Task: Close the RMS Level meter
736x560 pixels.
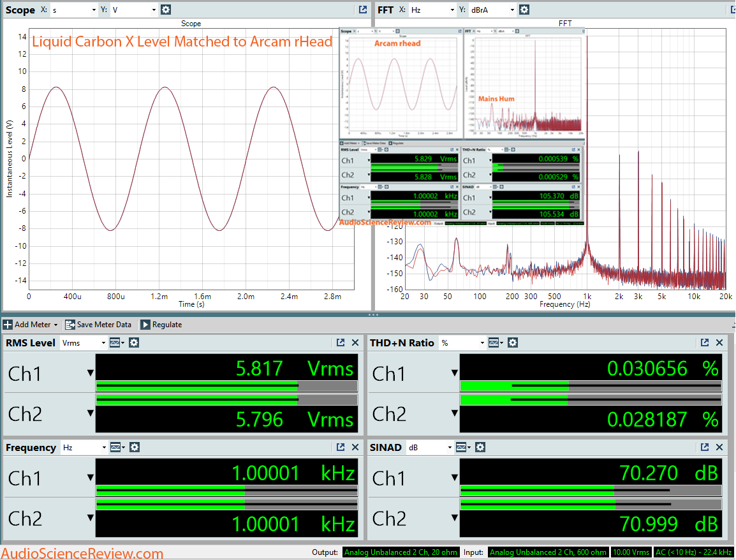Action: [x=355, y=343]
